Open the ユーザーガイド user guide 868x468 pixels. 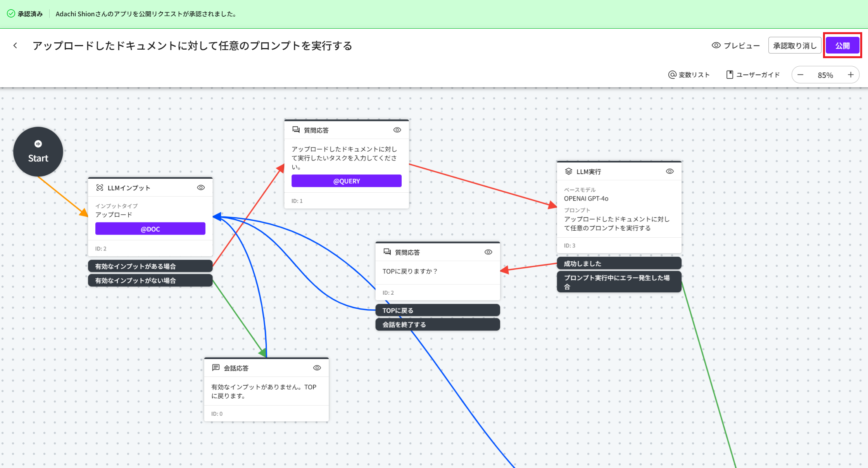753,75
